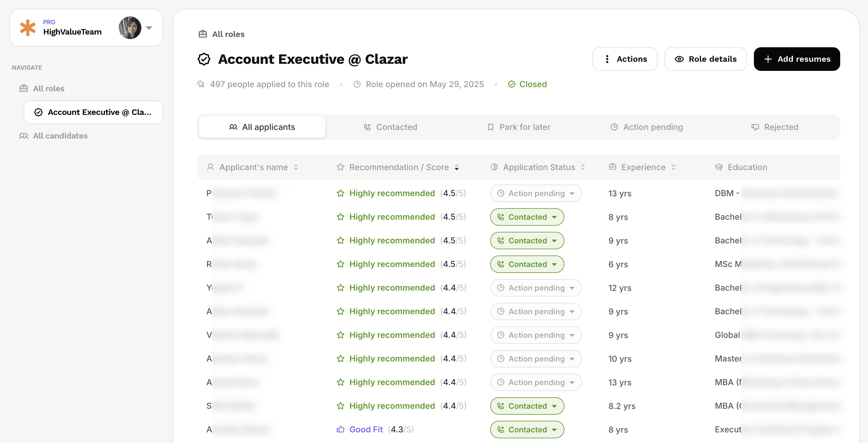The width and height of the screenshot is (868, 443).
Task: Click the text Role opened on May 29, 2025
Action: pyautogui.click(x=425, y=84)
